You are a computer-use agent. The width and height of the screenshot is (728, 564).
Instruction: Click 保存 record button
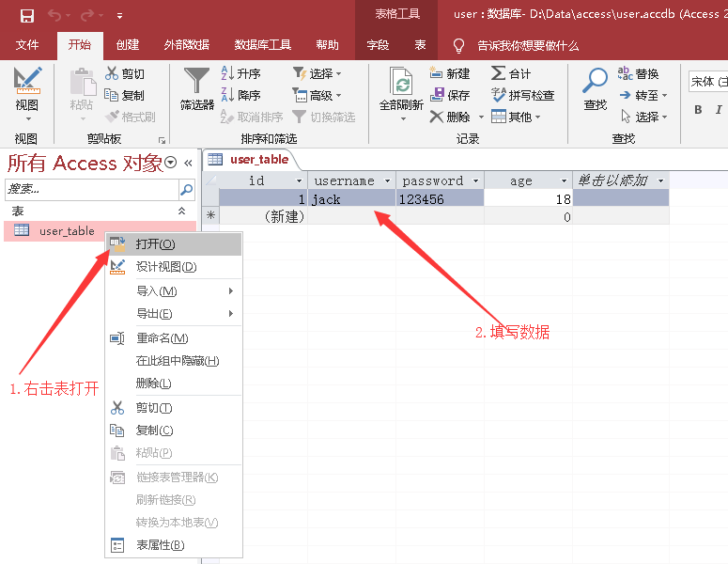click(x=449, y=95)
